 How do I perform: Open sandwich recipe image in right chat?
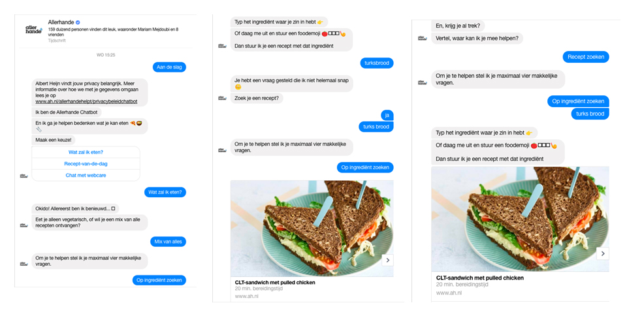point(520,219)
